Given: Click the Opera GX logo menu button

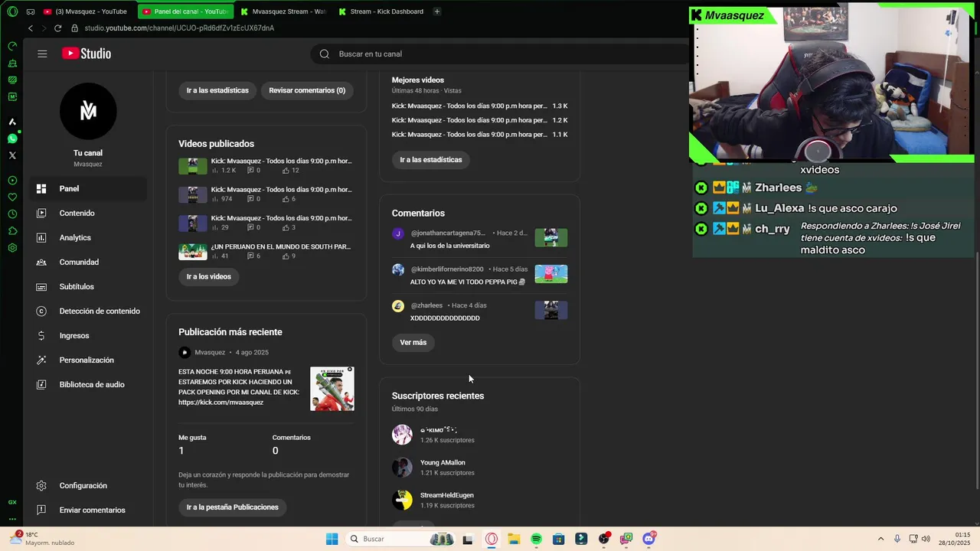Looking at the screenshot, I should (x=12, y=11).
